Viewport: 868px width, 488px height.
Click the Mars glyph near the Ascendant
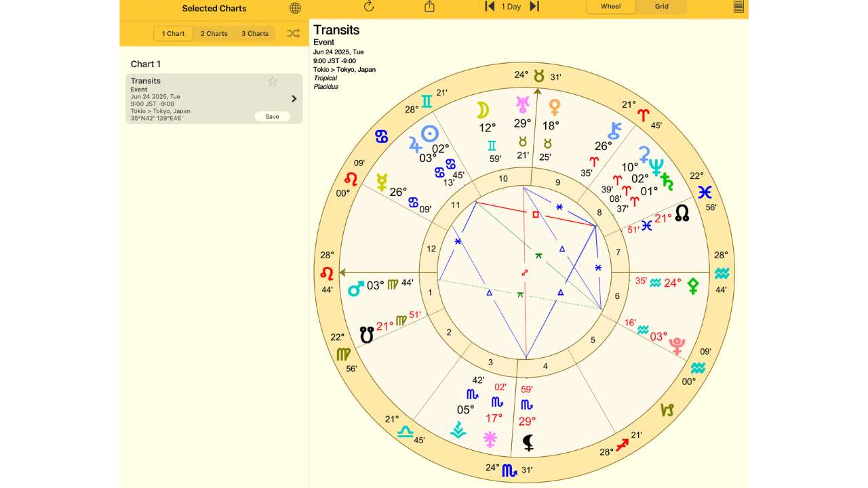pos(355,289)
